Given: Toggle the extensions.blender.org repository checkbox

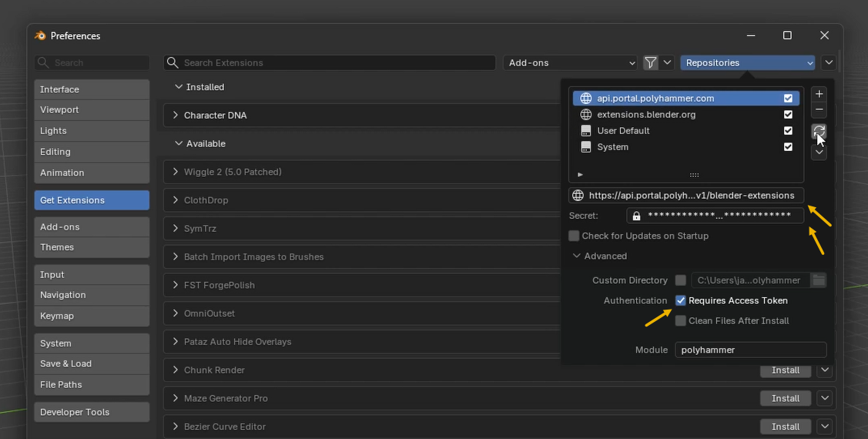Looking at the screenshot, I should click(x=788, y=115).
